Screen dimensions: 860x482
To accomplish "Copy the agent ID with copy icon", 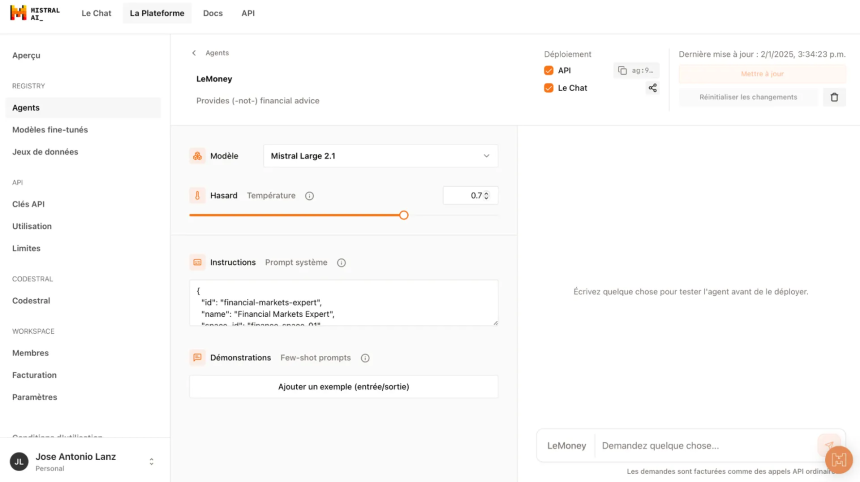I will pos(622,70).
